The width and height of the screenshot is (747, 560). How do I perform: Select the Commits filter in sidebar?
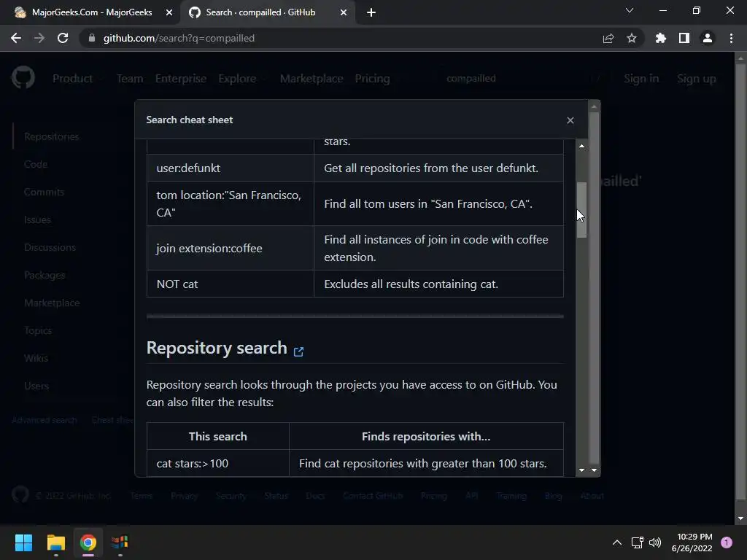click(x=44, y=192)
